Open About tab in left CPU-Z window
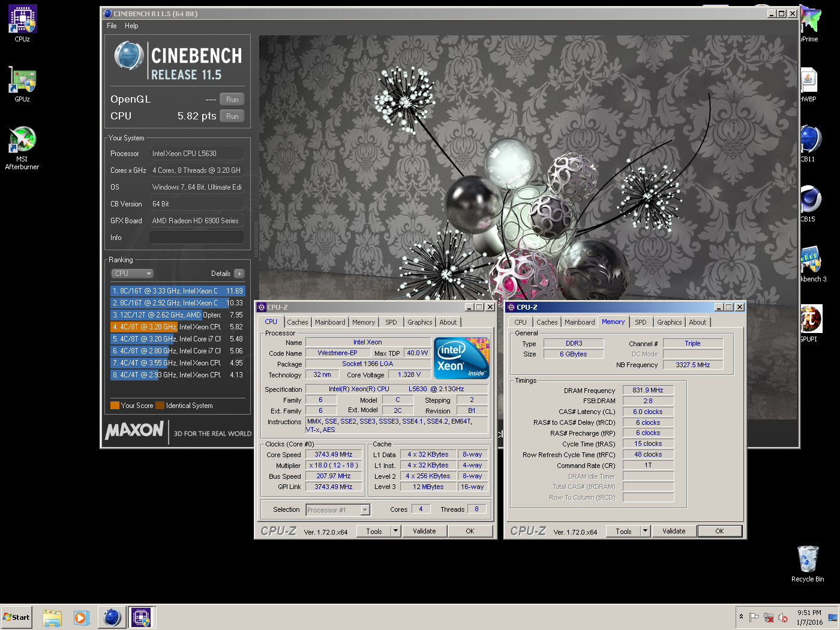 pyautogui.click(x=448, y=322)
